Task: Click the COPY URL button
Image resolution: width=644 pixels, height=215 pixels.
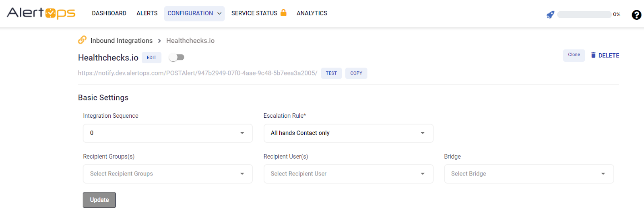Action: coord(356,73)
